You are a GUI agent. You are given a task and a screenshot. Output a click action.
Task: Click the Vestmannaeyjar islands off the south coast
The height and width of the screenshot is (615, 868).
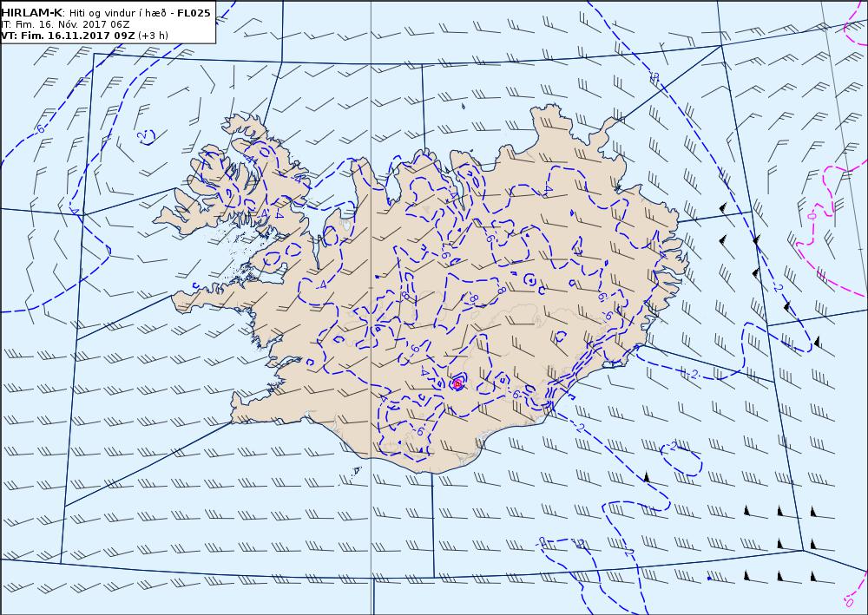click(357, 471)
